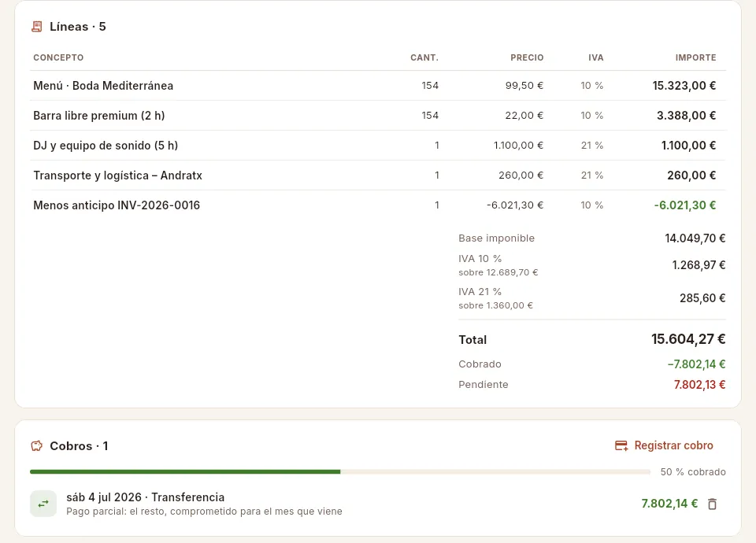
Task: Click the Líneas · 5 heading
Action: 78,27
